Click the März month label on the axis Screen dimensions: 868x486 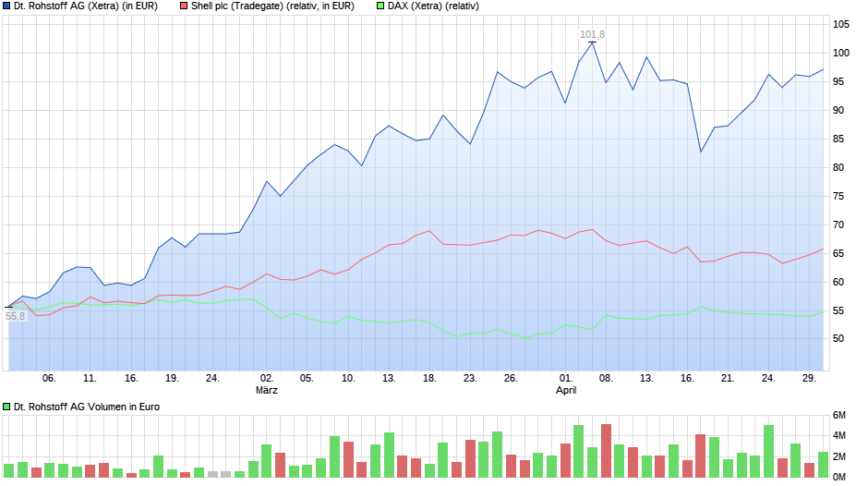point(266,390)
